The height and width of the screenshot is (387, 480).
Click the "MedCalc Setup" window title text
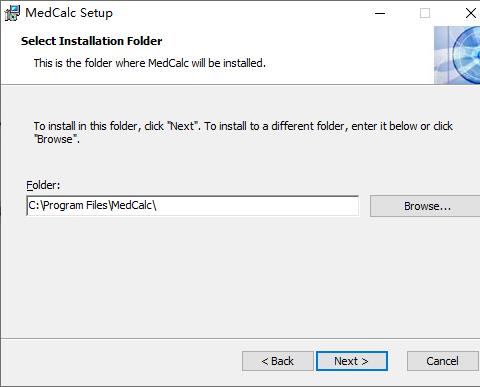click(69, 13)
